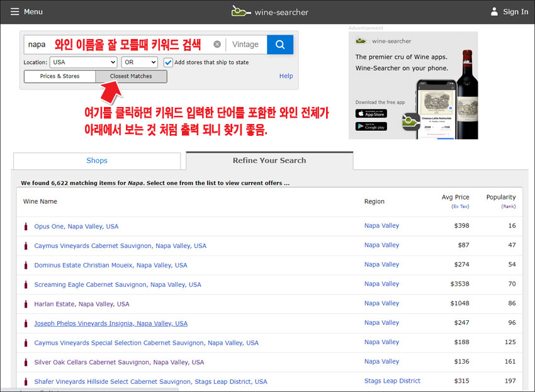
Task: Click the Stags Leap District region link
Action: (392, 381)
